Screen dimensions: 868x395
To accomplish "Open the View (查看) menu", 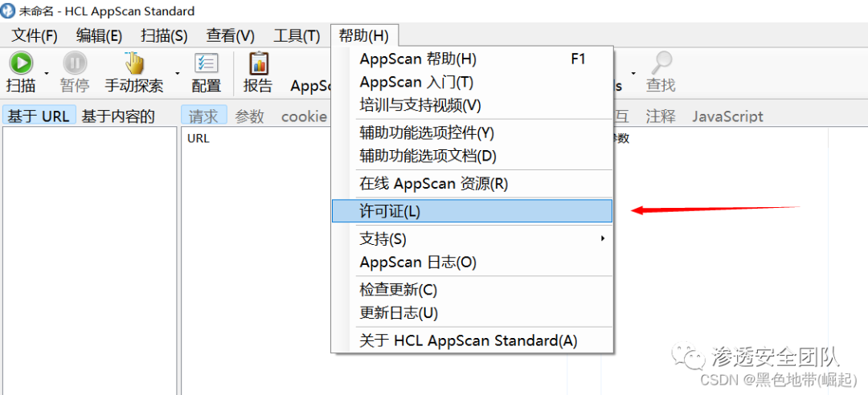I will (231, 36).
